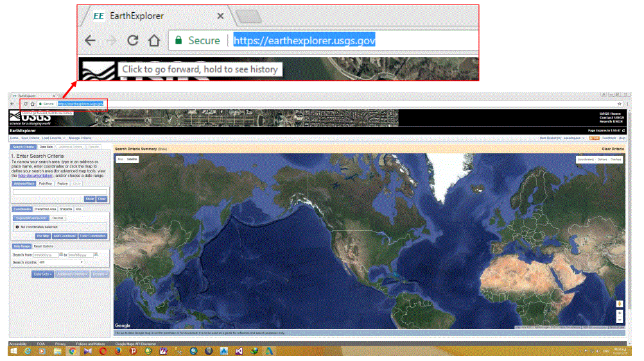Click the refresh icon beside Page Expires
Viewport: 644px width, 361px height.
(x=623, y=131)
